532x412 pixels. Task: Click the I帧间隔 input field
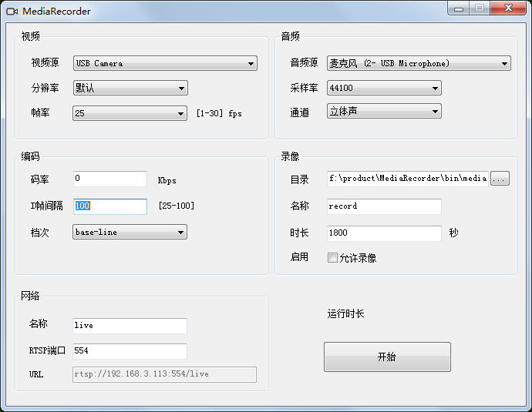(110, 206)
